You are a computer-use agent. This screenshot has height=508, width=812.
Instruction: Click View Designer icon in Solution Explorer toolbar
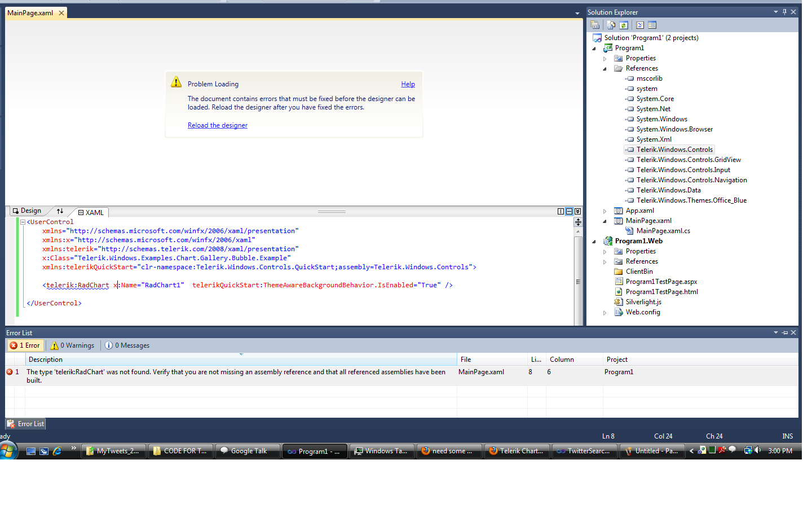652,25
